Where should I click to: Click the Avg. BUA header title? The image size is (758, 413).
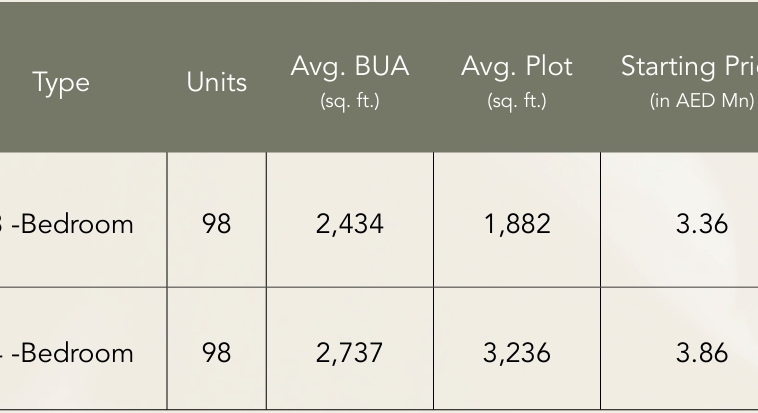click(349, 67)
